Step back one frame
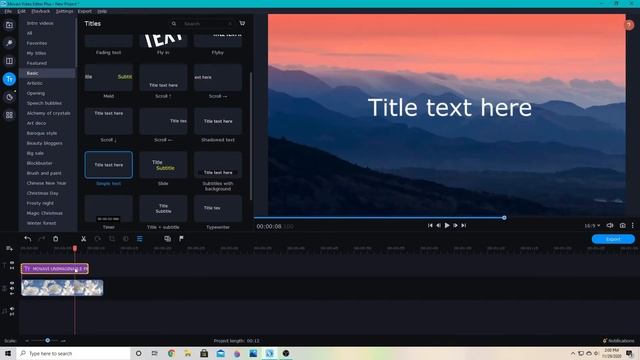Screen dimensions: 640x360 438,225
